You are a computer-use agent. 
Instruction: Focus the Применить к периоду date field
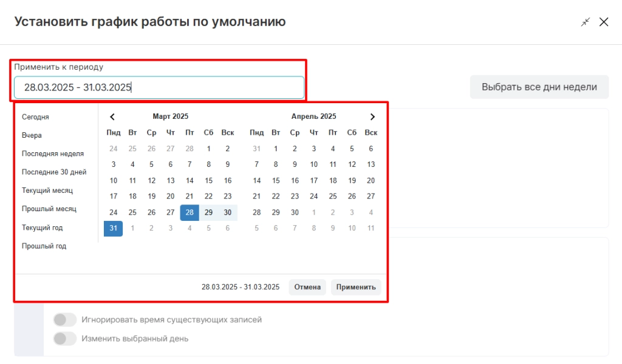point(159,87)
